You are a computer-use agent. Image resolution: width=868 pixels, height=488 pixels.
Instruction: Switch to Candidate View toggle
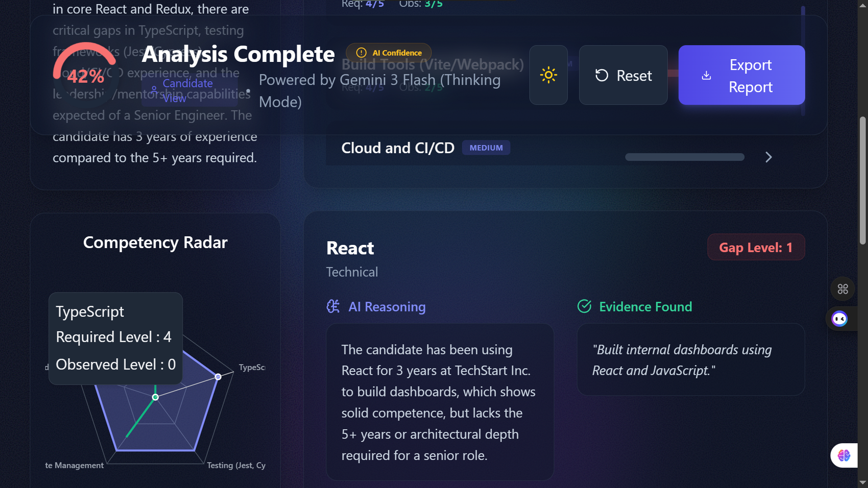(x=189, y=90)
